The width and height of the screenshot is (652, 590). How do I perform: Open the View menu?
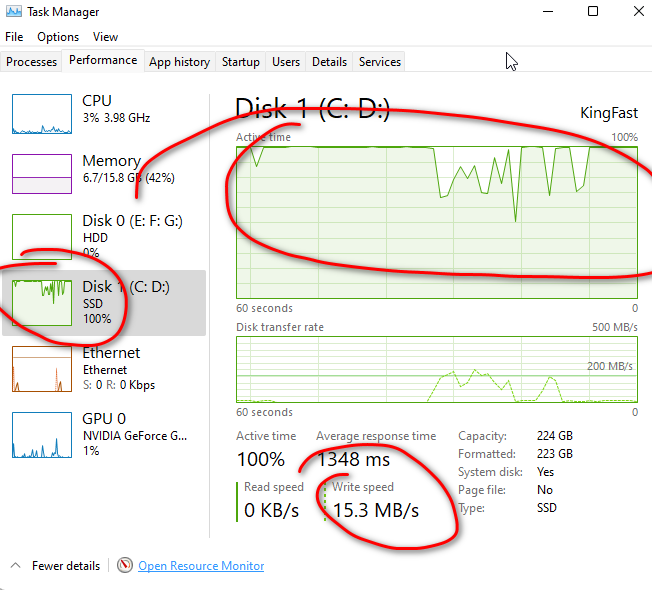[104, 37]
